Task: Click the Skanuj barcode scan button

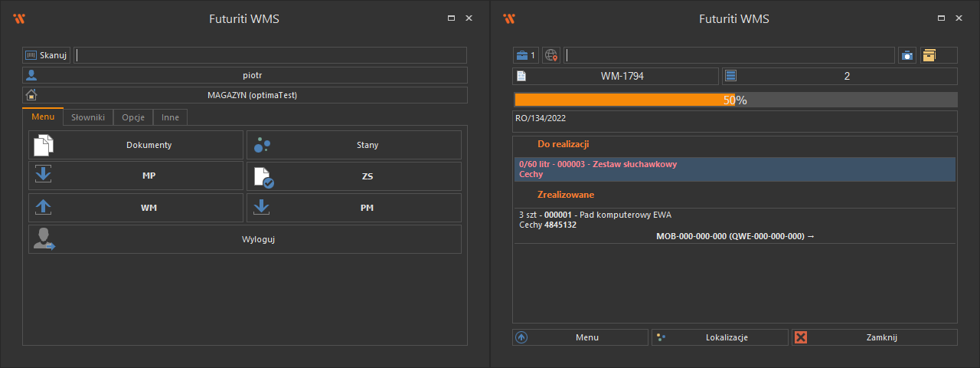Action: [x=47, y=55]
